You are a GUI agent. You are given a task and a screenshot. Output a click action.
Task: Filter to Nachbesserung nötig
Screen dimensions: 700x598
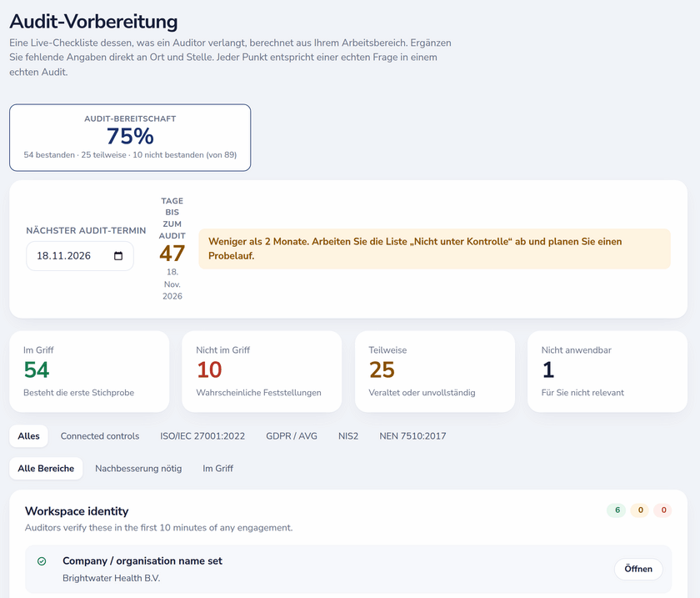coord(138,469)
